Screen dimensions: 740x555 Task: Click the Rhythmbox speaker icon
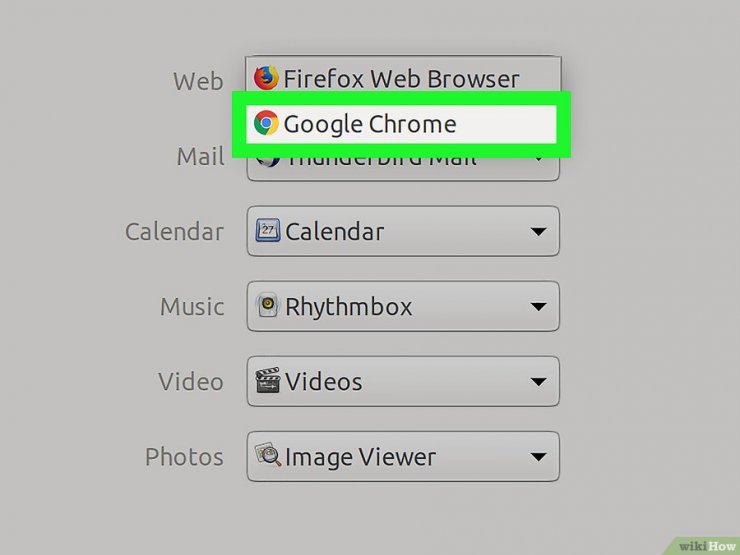(x=268, y=305)
